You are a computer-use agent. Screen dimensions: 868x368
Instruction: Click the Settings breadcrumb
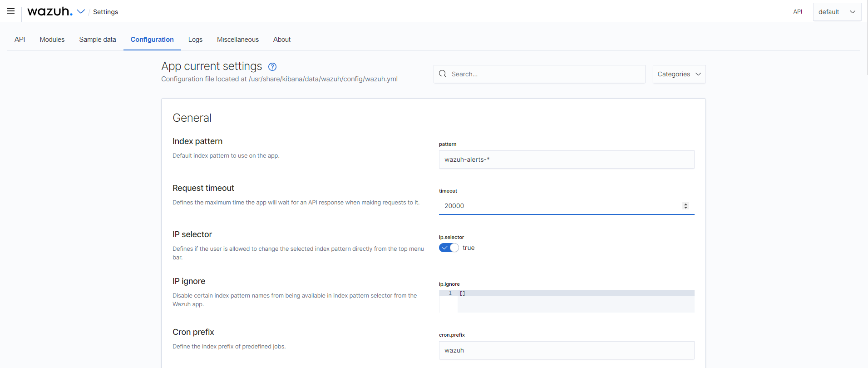105,12
